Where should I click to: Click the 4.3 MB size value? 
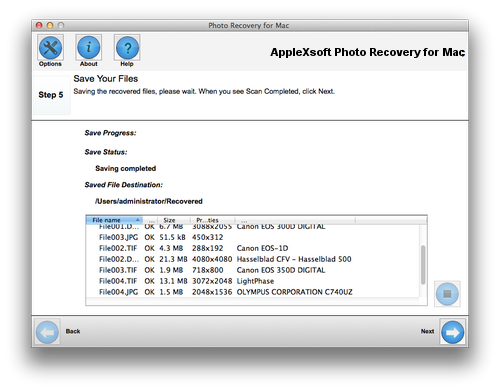pos(171,248)
